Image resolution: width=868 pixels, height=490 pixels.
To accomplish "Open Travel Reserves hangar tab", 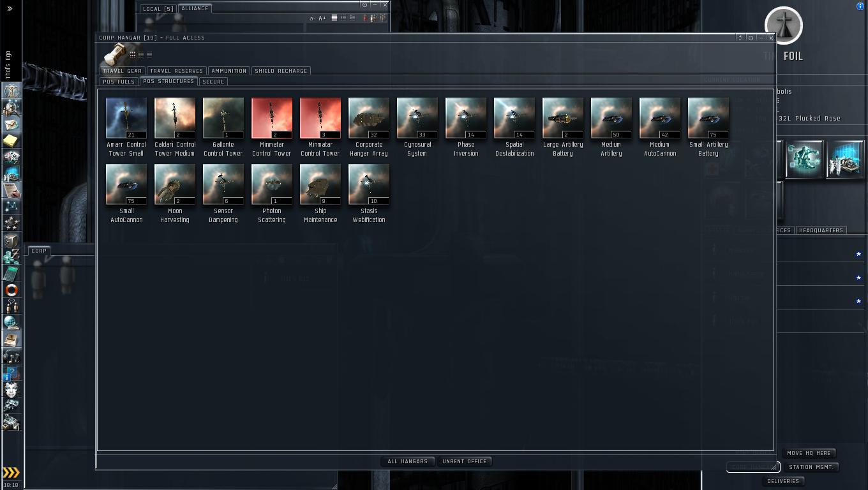I will tap(176, 71).
